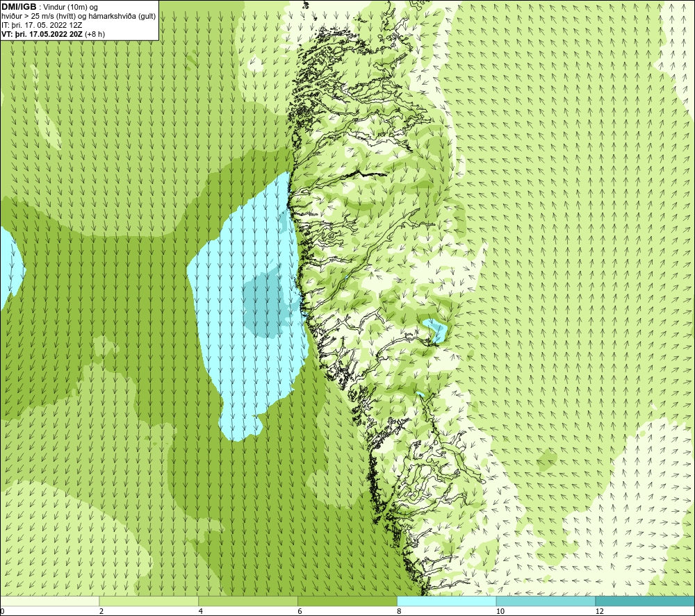Screen dimensions: 695x616
Task: Click the '2' color scale label
Action: click(101, 611)
